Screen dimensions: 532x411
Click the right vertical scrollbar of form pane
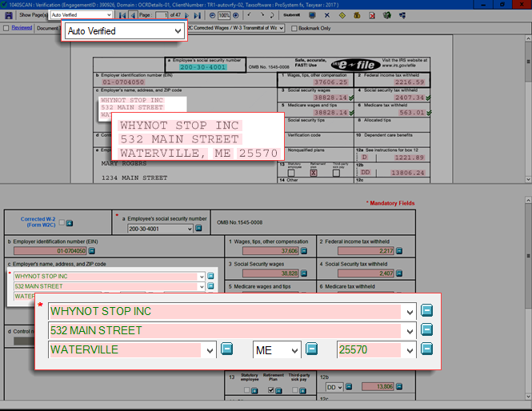[526, 320]
